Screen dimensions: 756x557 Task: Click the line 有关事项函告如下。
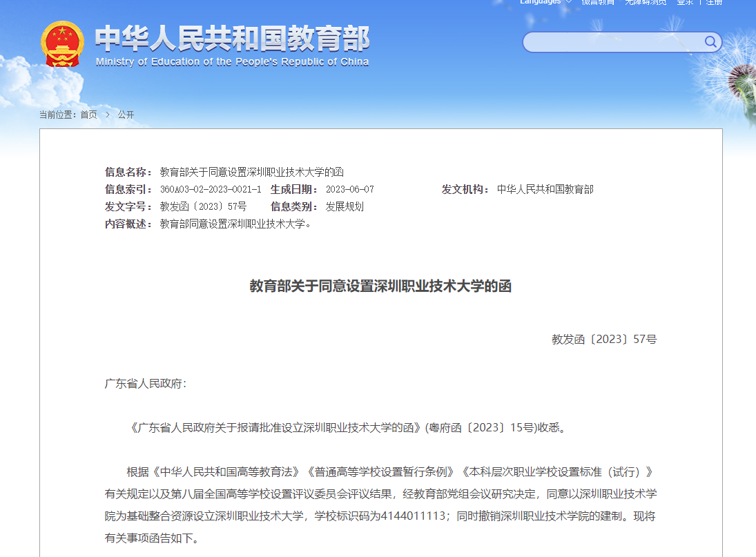point(152,538)
